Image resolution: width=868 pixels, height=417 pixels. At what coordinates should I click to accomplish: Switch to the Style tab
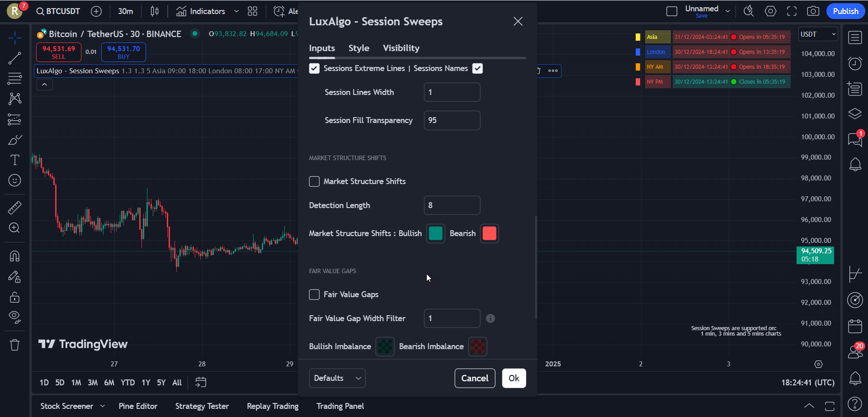click(359, 48)
